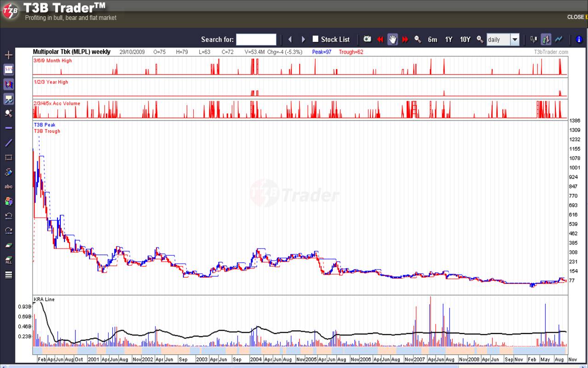
Task: Select the 6m time range
Action: pyautogui.click(x=432, y=40)
